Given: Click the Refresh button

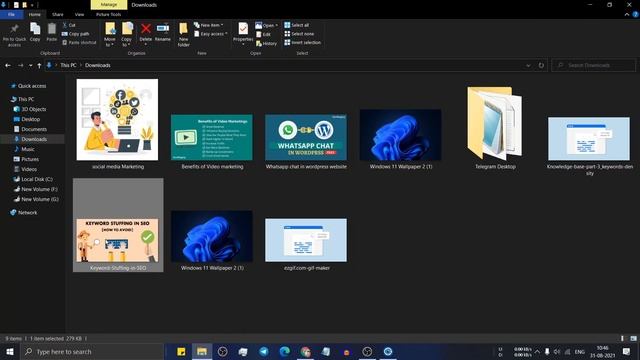Looking at the screenshot, I should tap(541, 65).
